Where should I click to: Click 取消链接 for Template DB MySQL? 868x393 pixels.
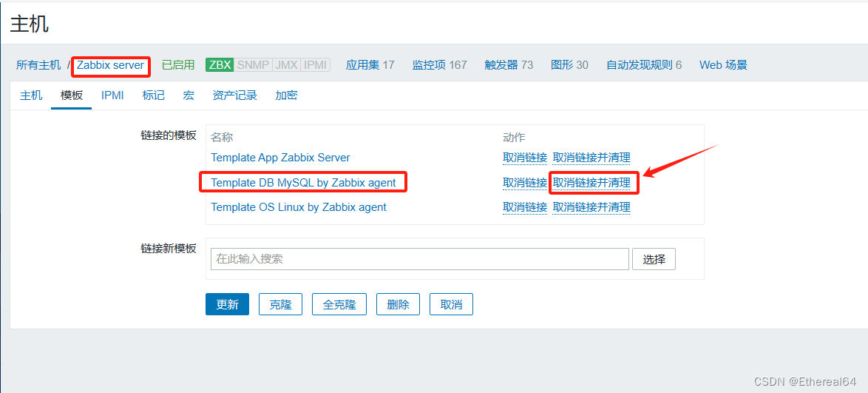point(525,182)
